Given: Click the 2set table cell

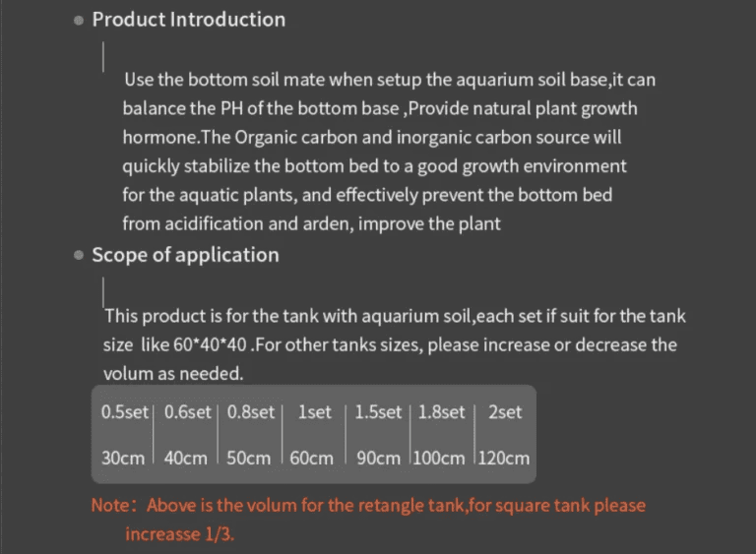Looking at the screenshot, I should 505,412.
